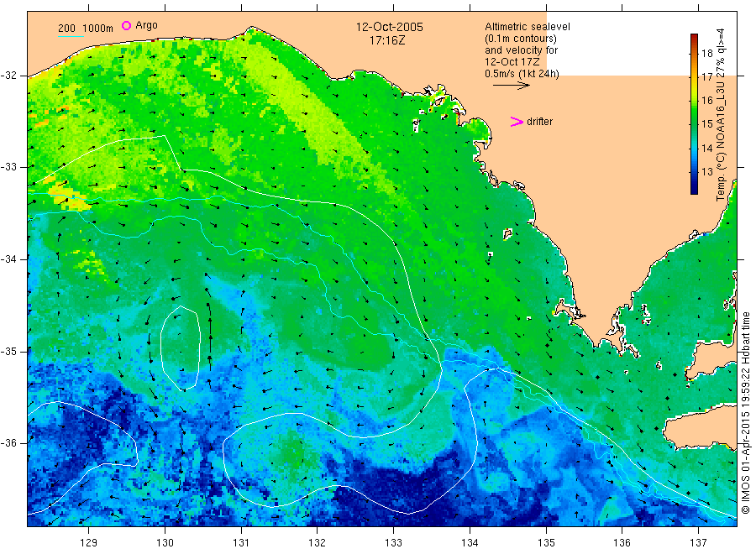Click the colorbar tick label 14

[x=706, y=148]
